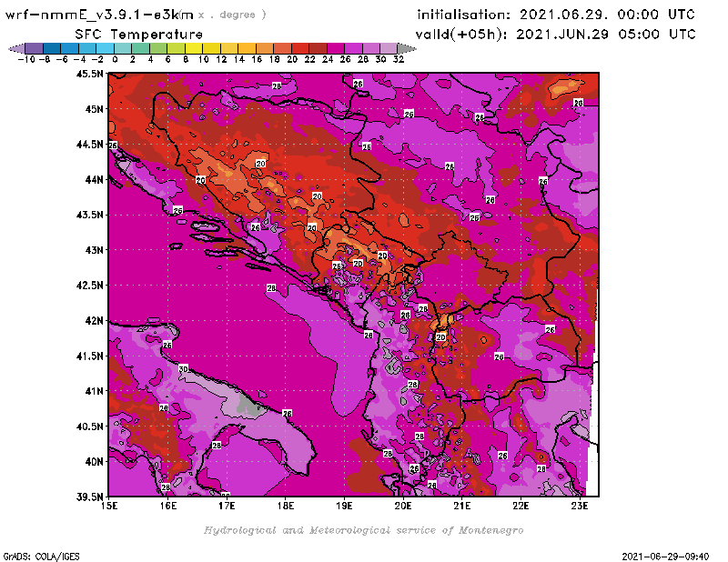
Task: Click the initialisation date line
Action: coord(556,15)
